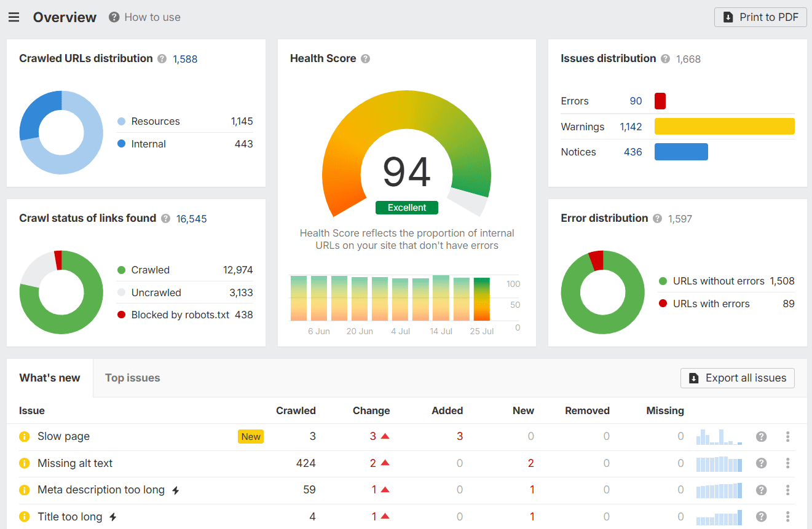Click the Export all issues button
812x529 pixels.
(x=737, y=378)
